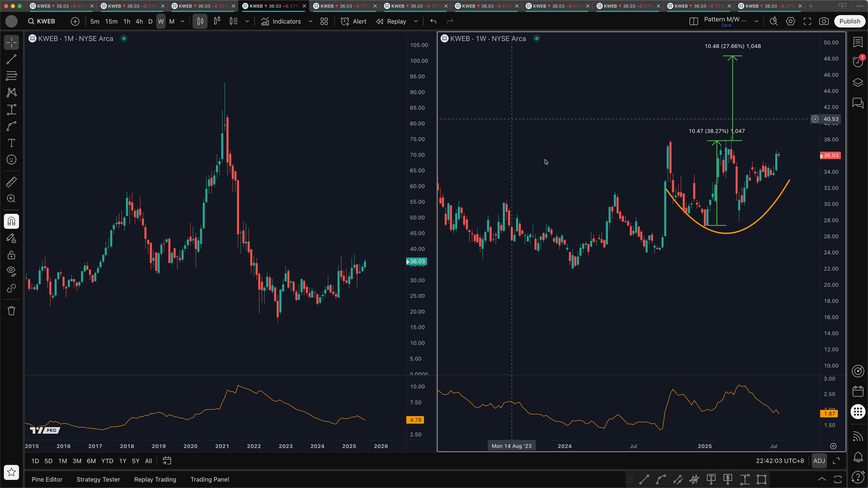The image size is (868, 488).
Task: Open the watchlist panel icon
Action: (x=858, y=42)
